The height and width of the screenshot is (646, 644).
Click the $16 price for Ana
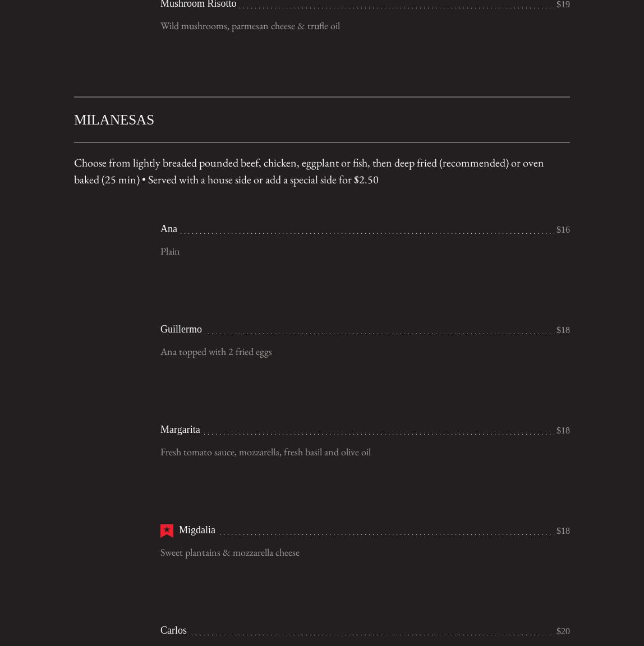[563, 230]
